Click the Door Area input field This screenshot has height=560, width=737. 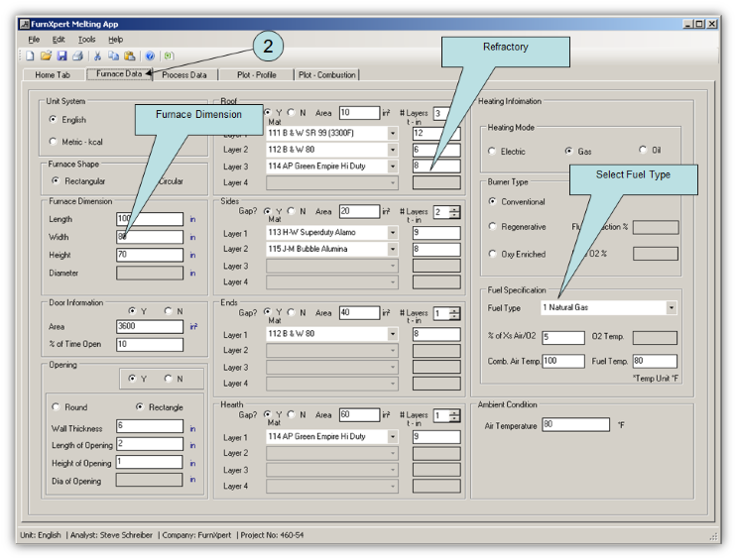(150, 326)
